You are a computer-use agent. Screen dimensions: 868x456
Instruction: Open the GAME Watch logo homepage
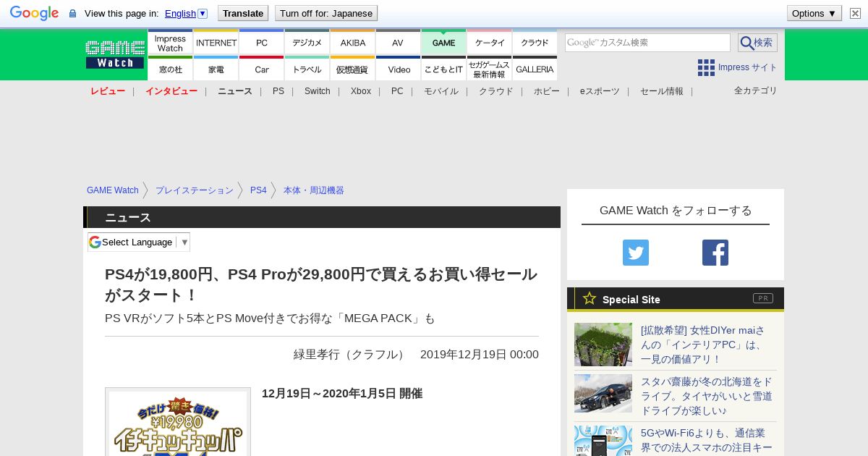point(115,54)
